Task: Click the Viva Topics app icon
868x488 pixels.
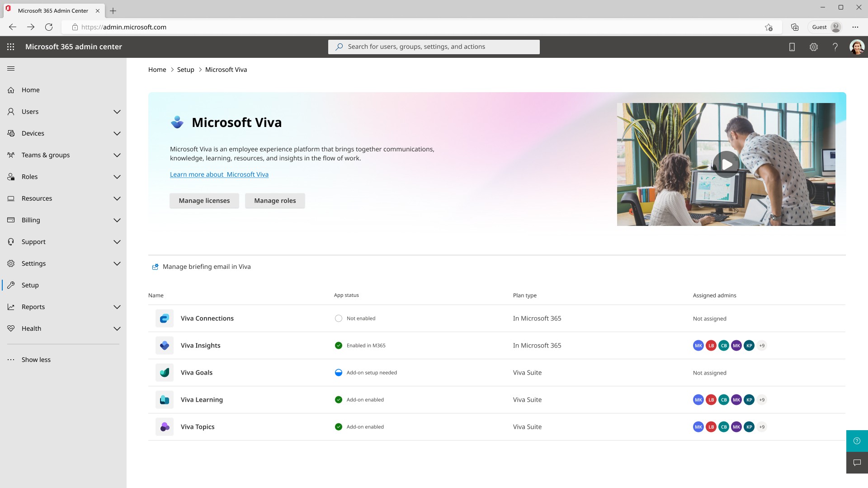Action: pyautogui.click(x=165, y=427)
